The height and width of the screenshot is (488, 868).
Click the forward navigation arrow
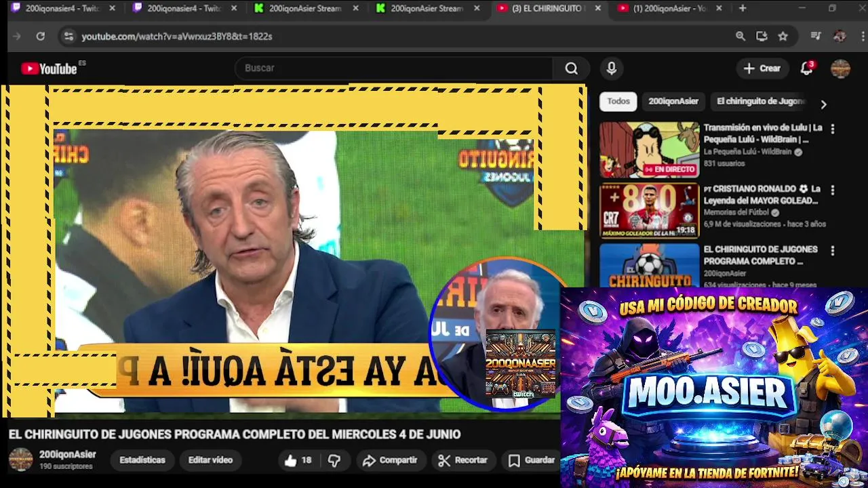(x=18, y=36)
